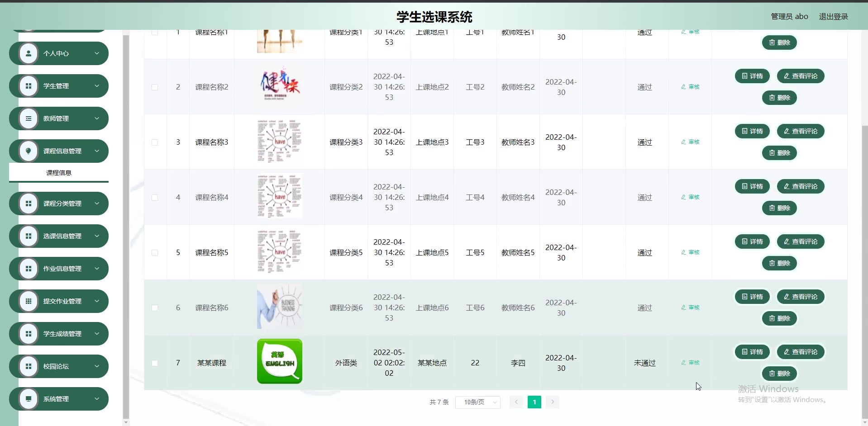This screenshot has width=868, height=426.
Task: Select the 学生管理 grid icon
Action: (29, 85)
